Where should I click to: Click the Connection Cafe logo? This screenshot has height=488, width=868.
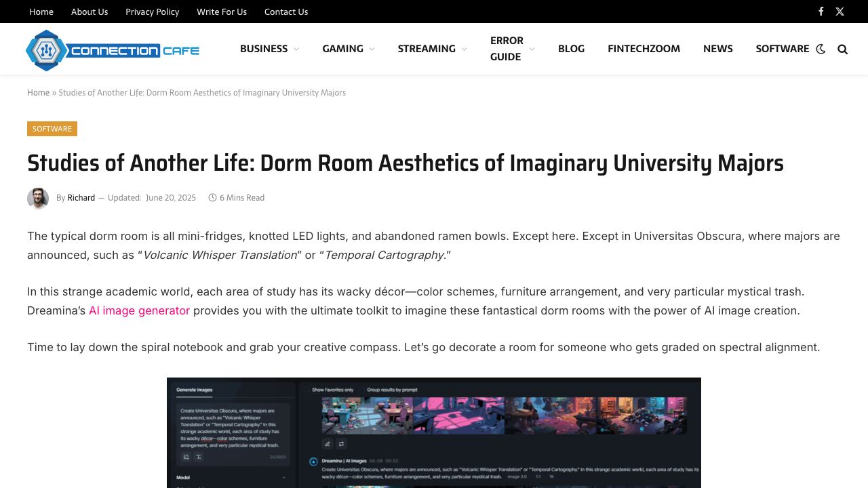(x=113, y=50)
